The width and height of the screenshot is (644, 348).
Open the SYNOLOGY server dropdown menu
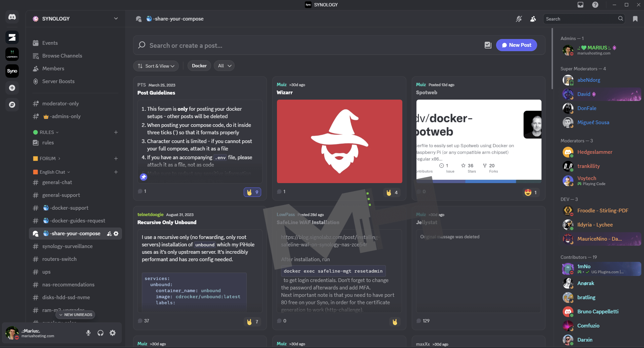(116, 19)
